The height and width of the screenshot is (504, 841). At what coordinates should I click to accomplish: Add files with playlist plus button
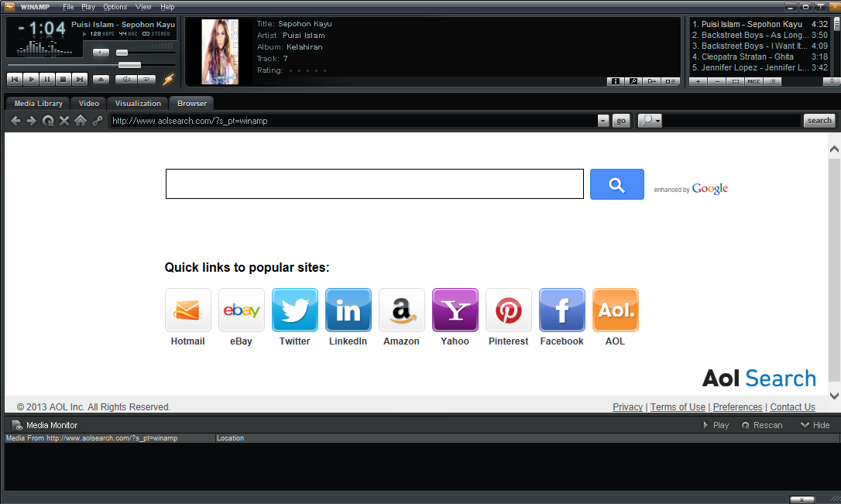tap(698, 81)
